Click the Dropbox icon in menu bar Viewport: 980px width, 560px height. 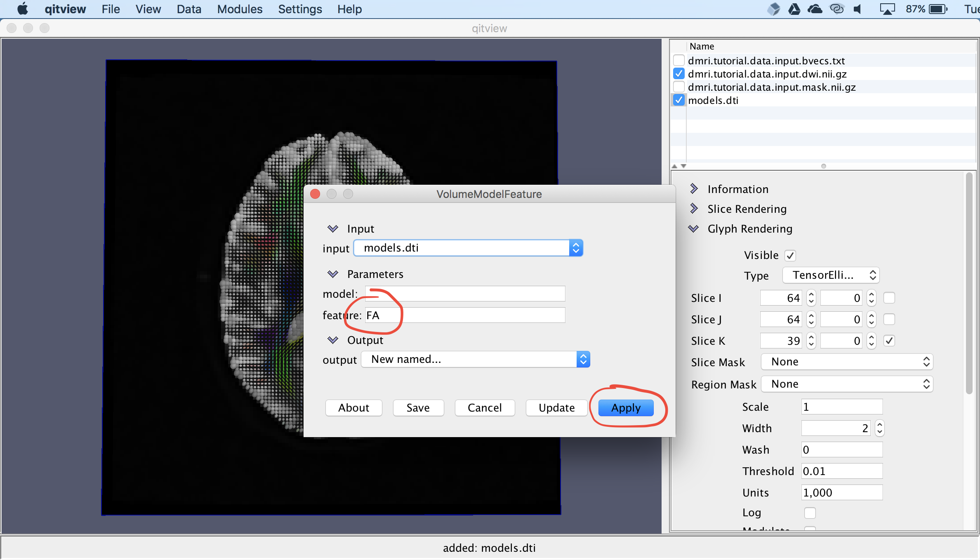click(774, 9)
